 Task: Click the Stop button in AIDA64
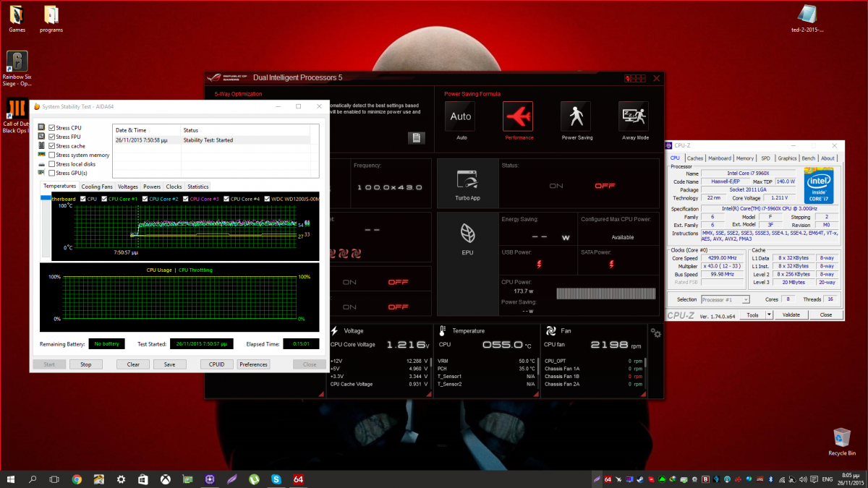[85, 364]
